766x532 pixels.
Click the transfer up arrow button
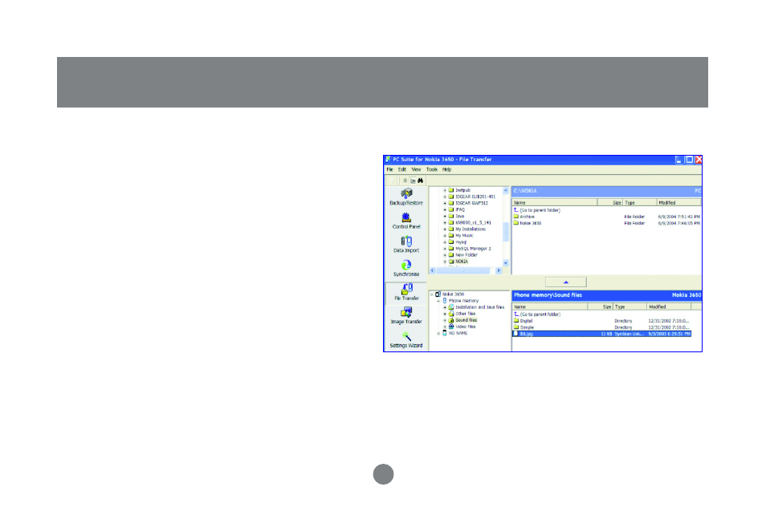[566, 282]
